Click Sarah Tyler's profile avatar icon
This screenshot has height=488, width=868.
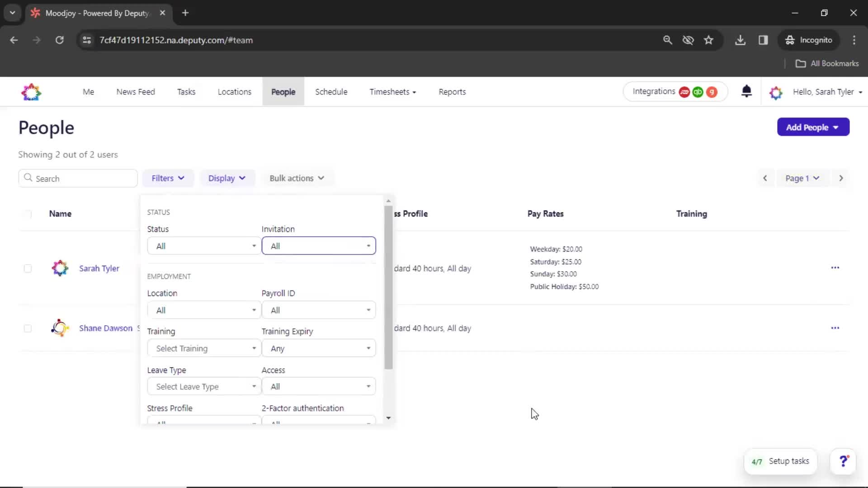click(59, 268)
